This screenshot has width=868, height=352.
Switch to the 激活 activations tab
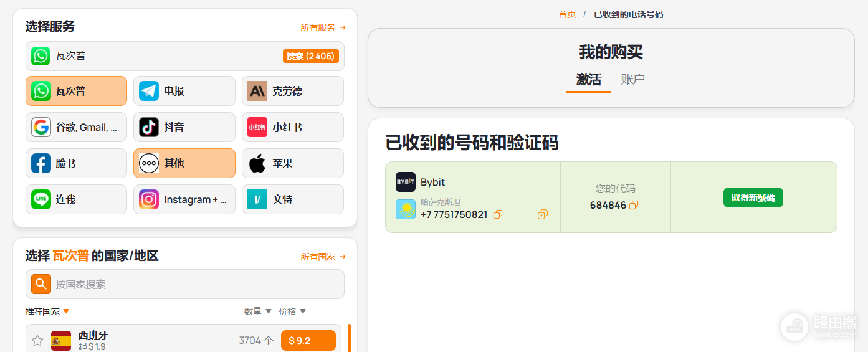589,80
